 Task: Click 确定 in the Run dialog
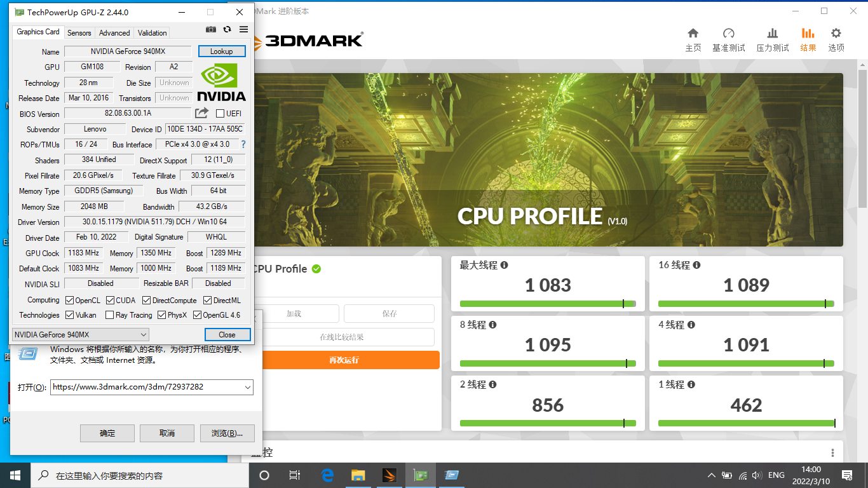pyautogui.click(x=107, y=433)
